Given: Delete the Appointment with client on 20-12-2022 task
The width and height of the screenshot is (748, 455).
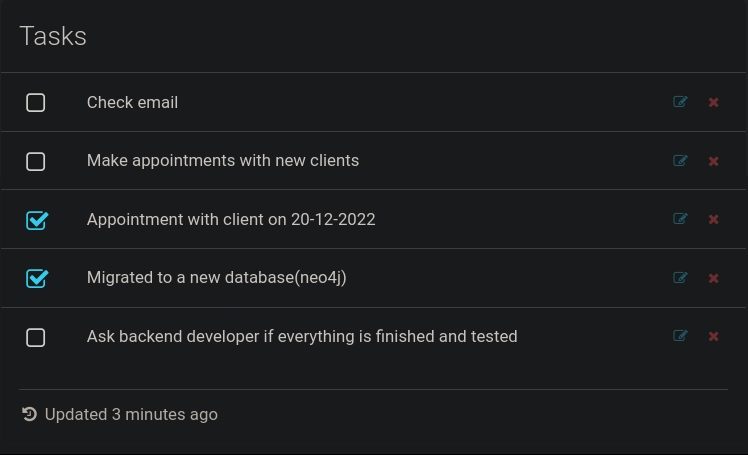Looking at the screenshot, I should pos(713,219).
